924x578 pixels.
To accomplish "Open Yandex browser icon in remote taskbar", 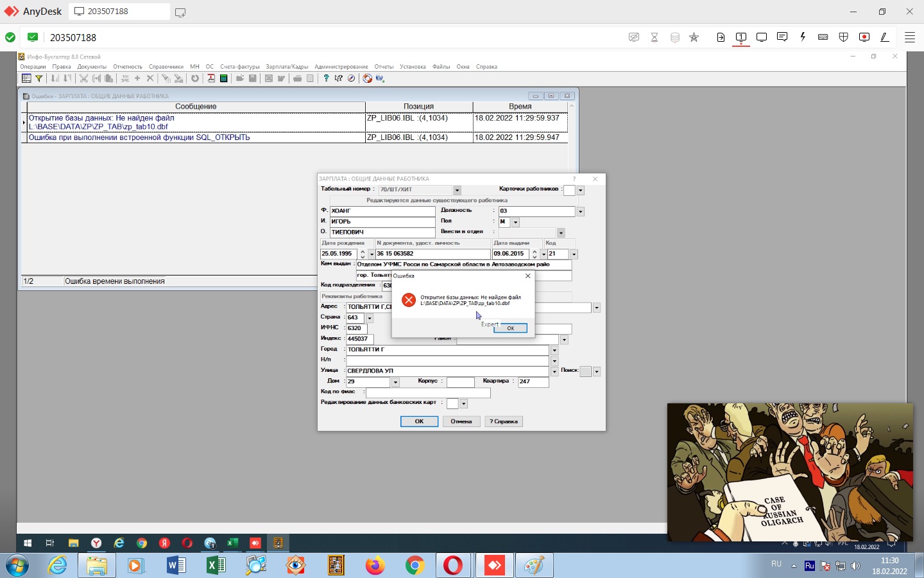I will point(96,543).
